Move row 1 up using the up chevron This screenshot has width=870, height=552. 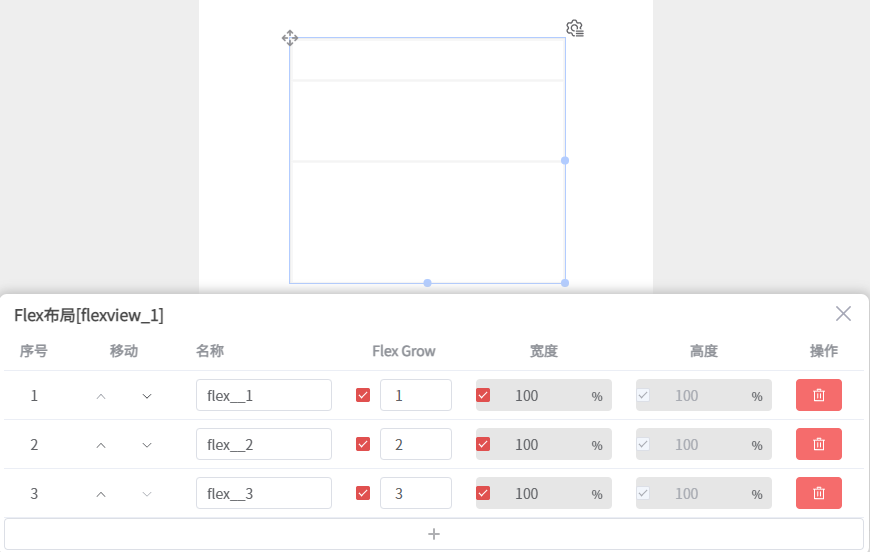[101, 396]
